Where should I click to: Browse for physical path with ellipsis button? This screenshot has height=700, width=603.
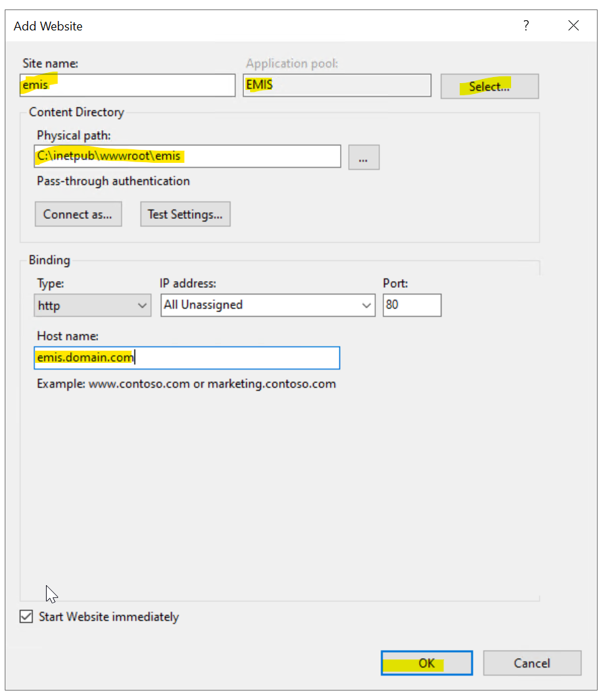[x=364, y=157]
